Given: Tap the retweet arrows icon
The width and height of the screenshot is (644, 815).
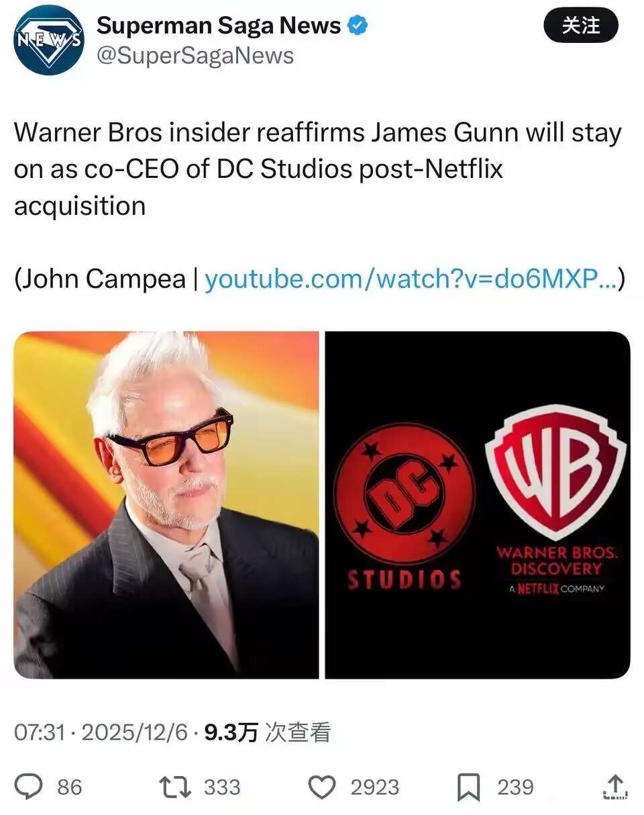Looking at the screenshot, I should [x=174, y=787].
